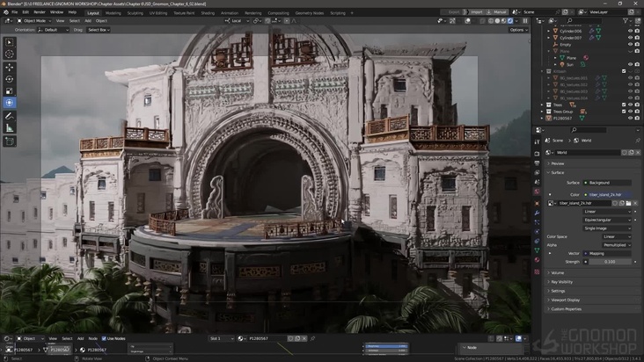
Task: Open image file browser for tiber_island_2k.hdr
Action: 628,203
